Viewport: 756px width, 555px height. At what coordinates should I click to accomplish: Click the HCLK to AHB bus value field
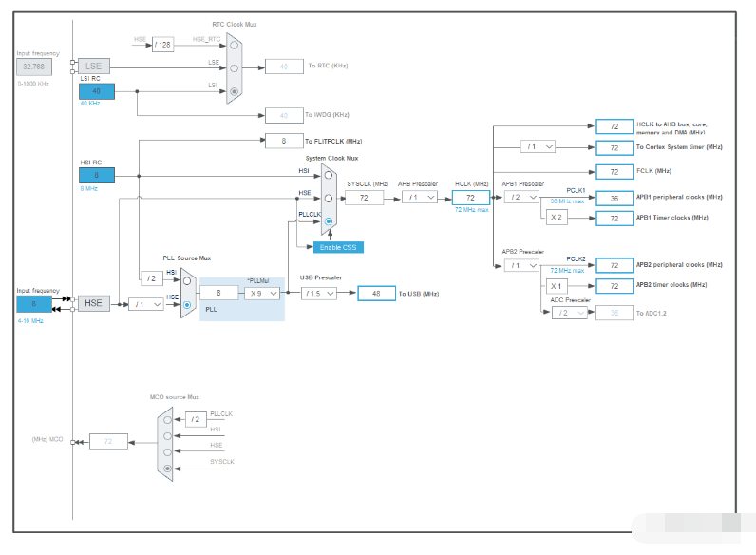(x=614, y=126)
